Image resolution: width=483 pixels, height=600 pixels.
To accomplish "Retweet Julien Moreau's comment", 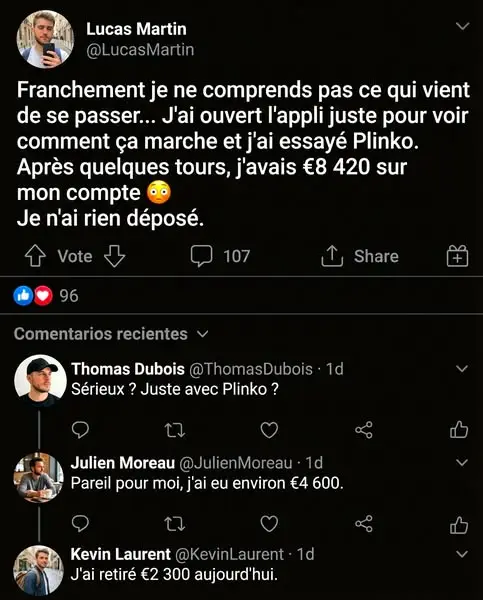I will pyautogui.click(x=175, y=524).
